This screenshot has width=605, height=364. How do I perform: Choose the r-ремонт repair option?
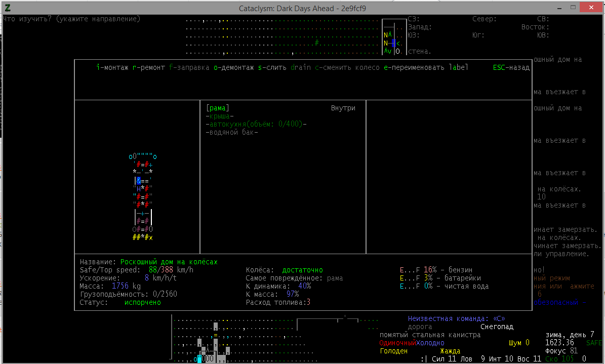point(148,67)
